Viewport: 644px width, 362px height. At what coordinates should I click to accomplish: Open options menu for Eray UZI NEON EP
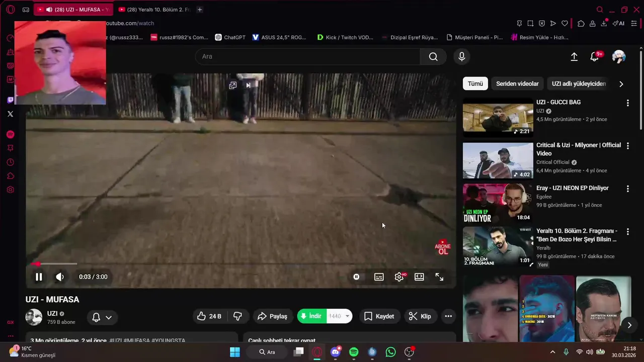pos(627,189)
